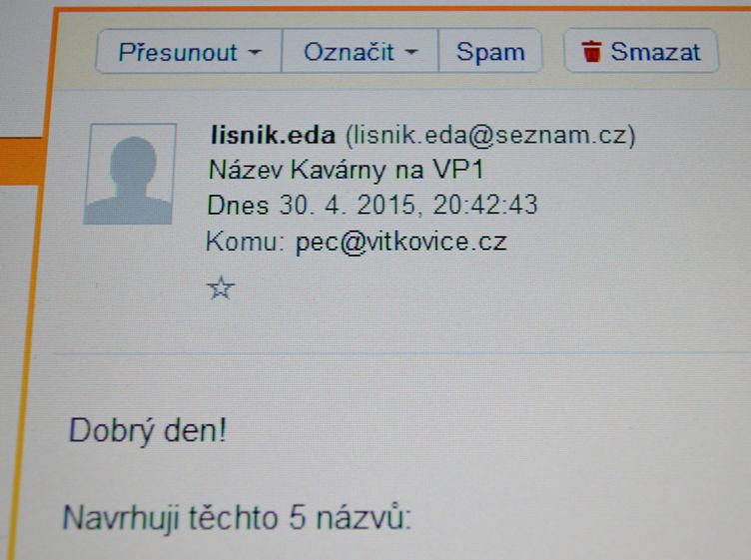Click the date line Dnes 30. 4. 2015
Screen dimensions: 751x560
click(312, 206)
